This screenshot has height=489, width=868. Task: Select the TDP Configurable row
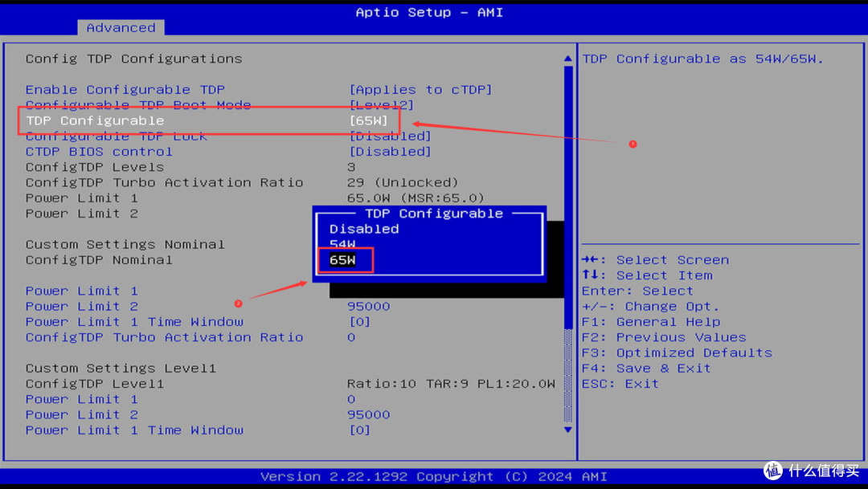click(95, 120)
